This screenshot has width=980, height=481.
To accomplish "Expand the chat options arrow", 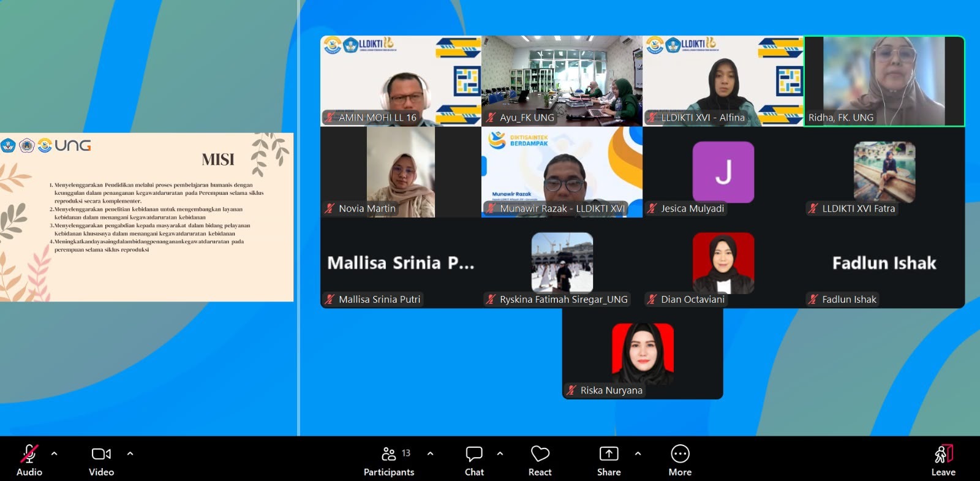I will coord(500,454).
